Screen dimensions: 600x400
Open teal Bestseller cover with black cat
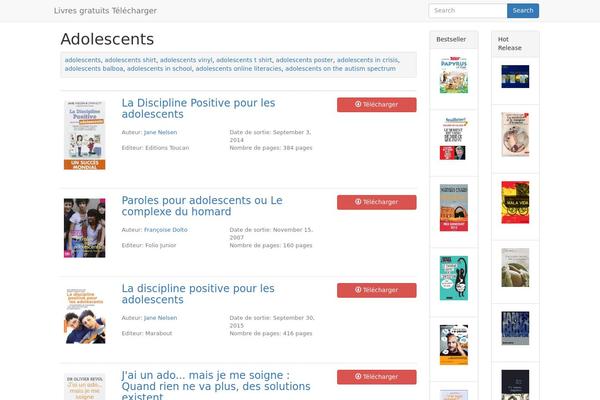click(x=454, y=278)
